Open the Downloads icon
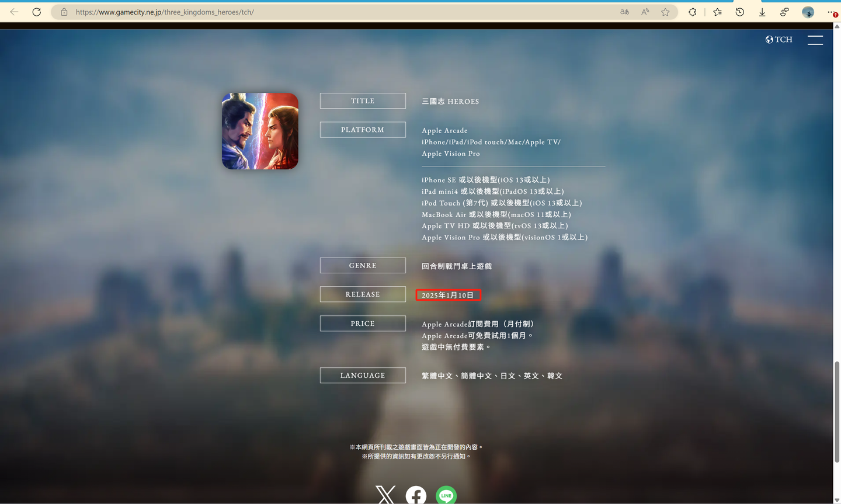The image size is (841, 504). (762, 12)
